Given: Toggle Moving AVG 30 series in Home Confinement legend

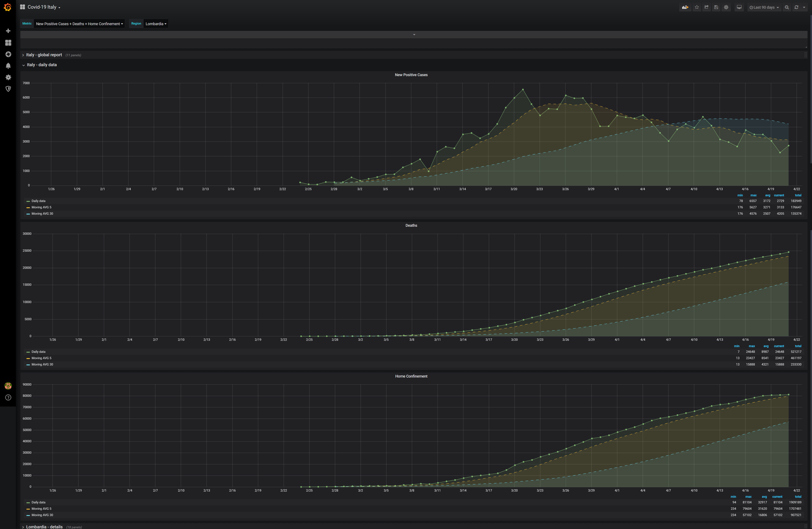Looking at the screenshot, I should pos(42,515).
